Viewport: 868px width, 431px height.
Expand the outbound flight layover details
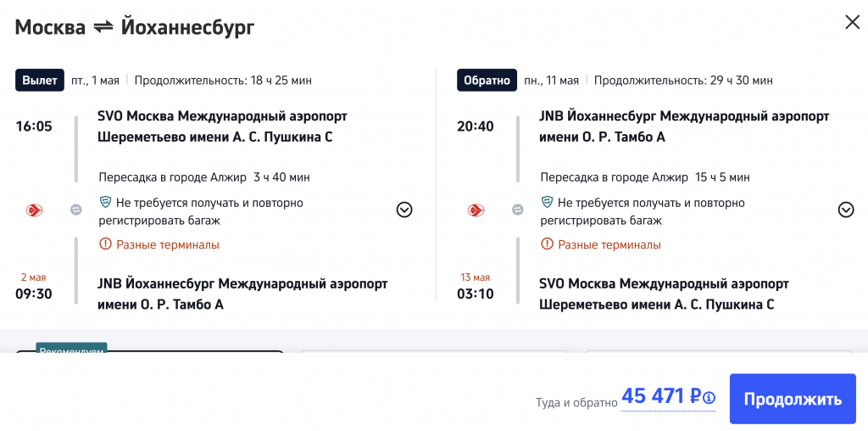click(x=404, y=210)
